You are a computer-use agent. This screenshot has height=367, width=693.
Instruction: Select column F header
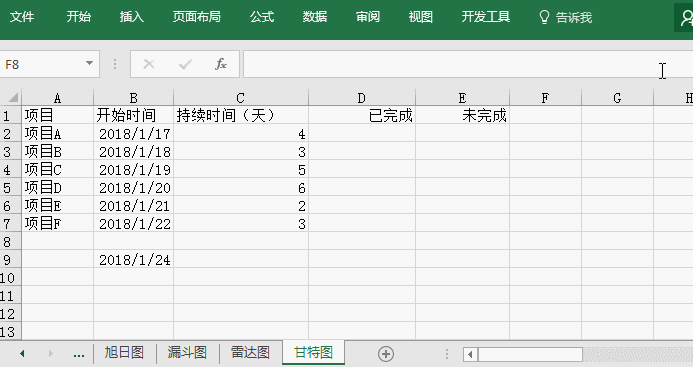point(545,98)
